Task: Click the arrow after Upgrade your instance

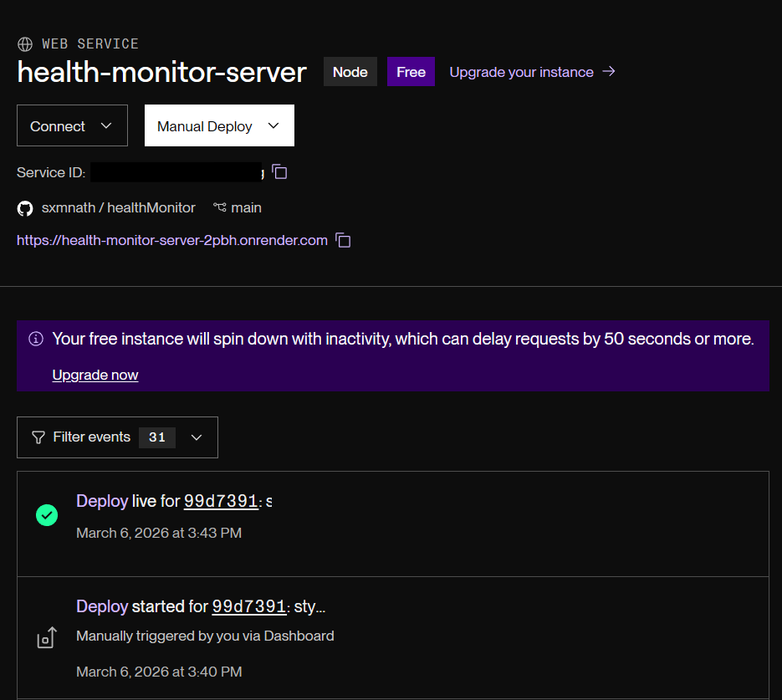Action: point(608,72)
